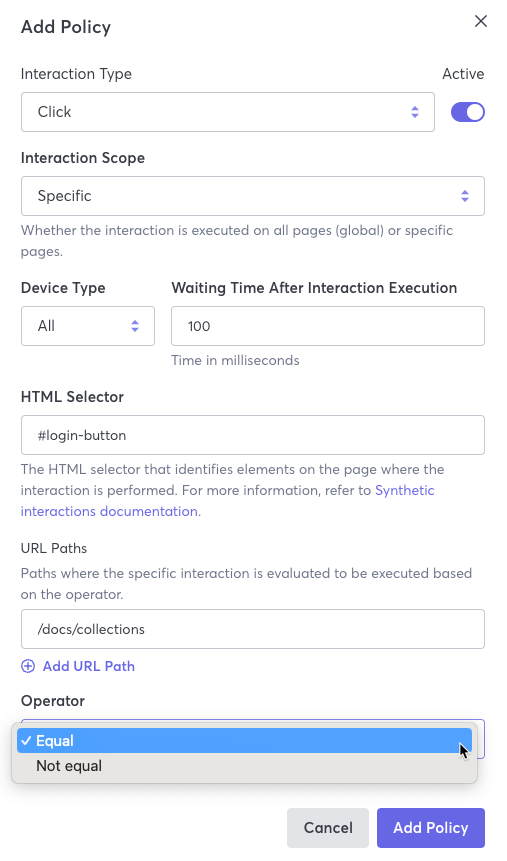
Task: Click the URL path field with /docs/collections
Action: pos(253,629)
